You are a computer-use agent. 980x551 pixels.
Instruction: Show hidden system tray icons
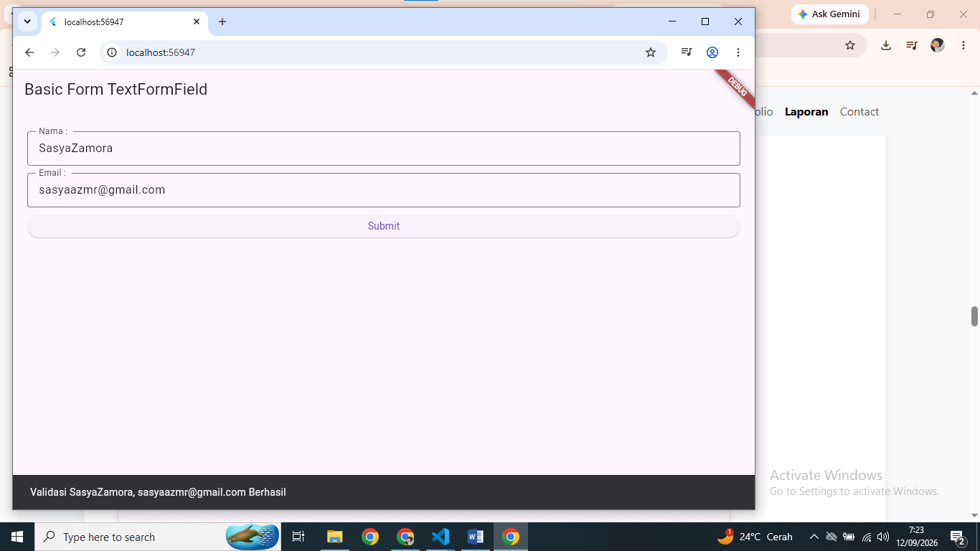(x=814, y=537)
